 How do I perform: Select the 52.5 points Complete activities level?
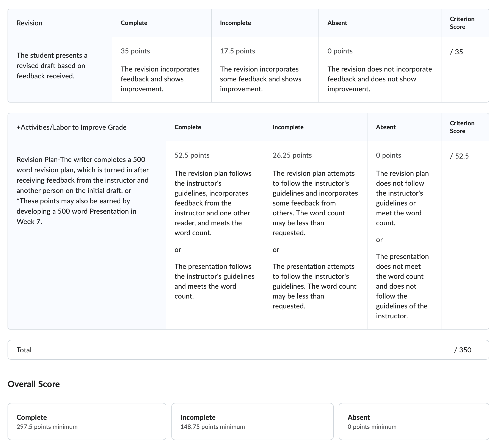215,235
